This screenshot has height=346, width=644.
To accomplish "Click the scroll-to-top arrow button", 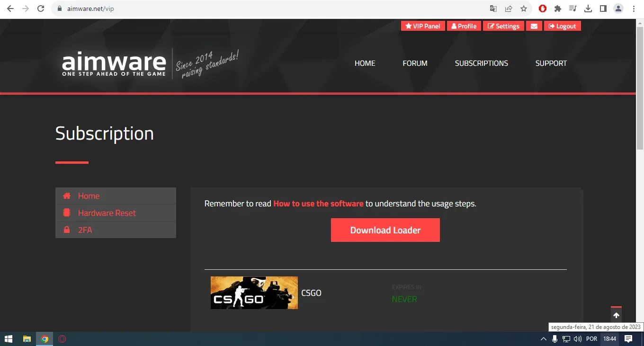I will (x=616, y=315).
